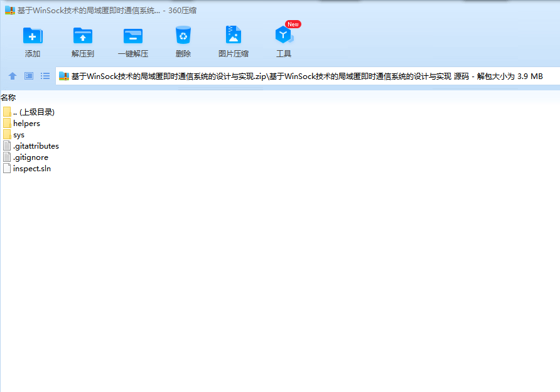Click the .gitignore document icon
This screenshot has width=560, height=392.
[x=7, y=157]
